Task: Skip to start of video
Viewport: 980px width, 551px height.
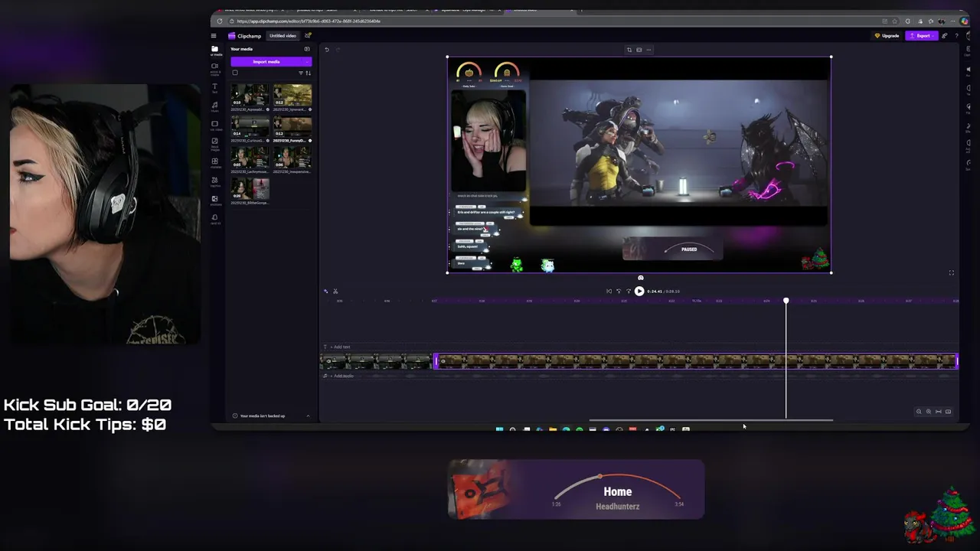Action: click(x=609, y=291)
